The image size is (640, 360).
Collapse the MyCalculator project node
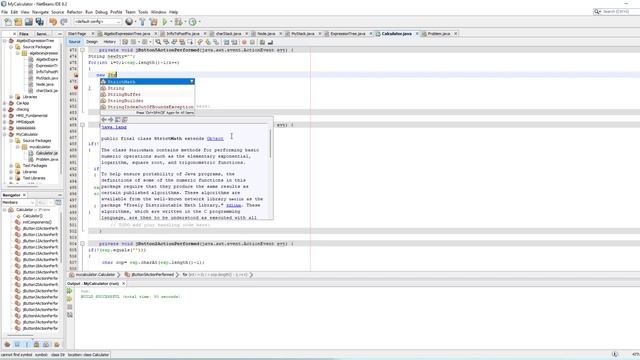(5, 134)
